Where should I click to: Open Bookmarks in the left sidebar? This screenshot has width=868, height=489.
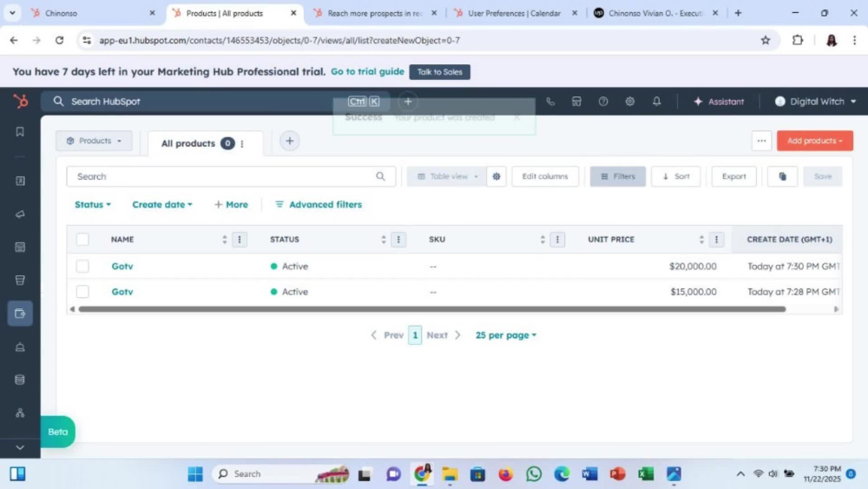[x=20, y=132]
